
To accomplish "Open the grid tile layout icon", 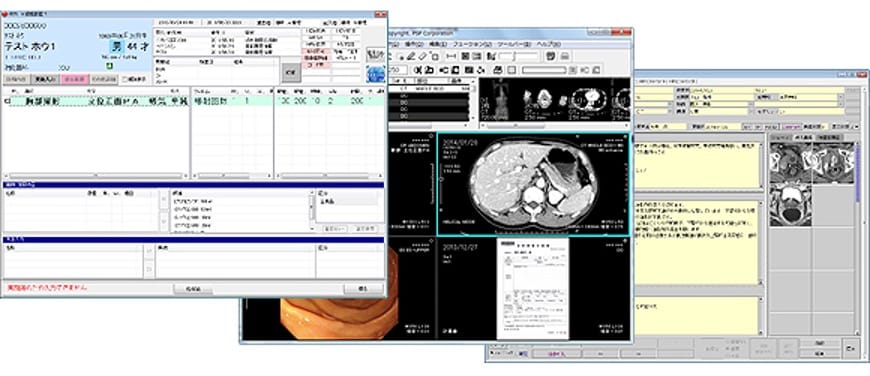I will tap(466, 57).
